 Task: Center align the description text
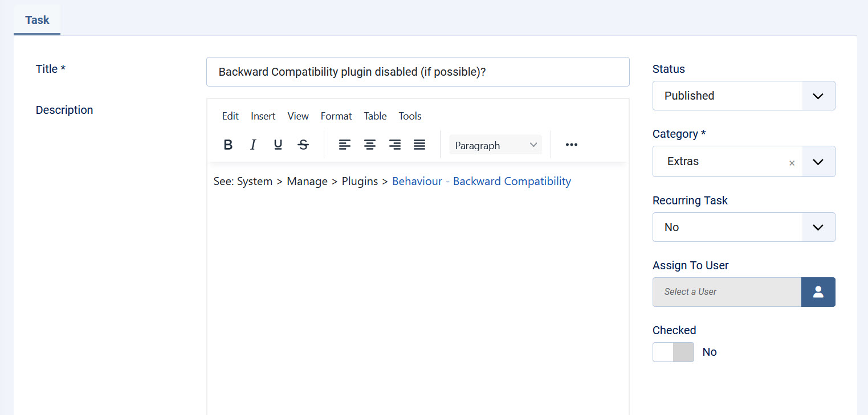[x=370, y=145]
